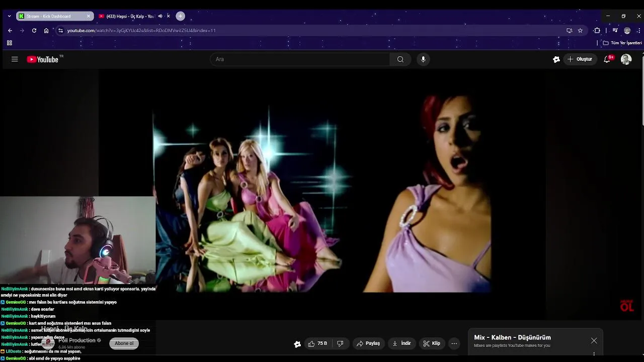The image size is (644, 362).
Task: Click the Klip clip button
Action: pos(432,343)
